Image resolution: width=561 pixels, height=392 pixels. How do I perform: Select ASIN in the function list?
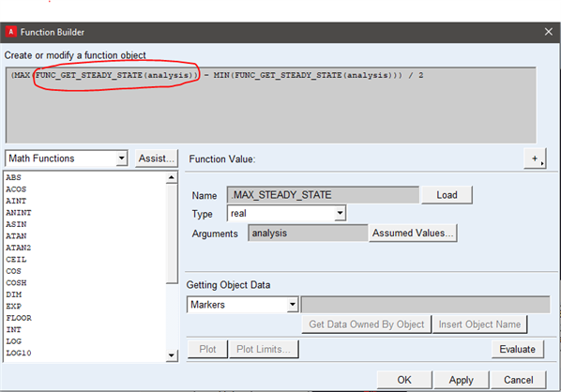16,224
